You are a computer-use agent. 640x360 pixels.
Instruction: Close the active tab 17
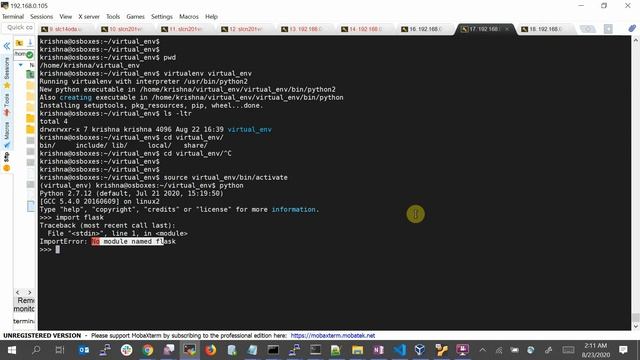tap(507, 29)
